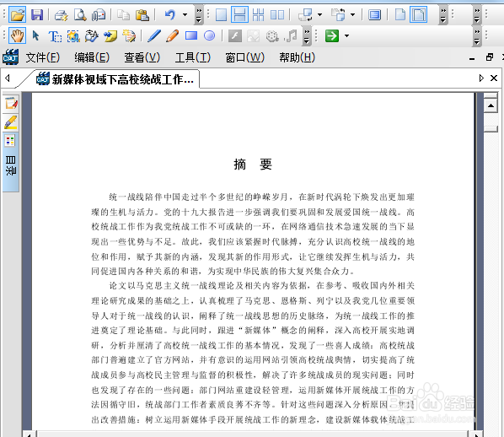
Task: Open print preview with the magnifier page icon
Action: click(x=80, y=15)
